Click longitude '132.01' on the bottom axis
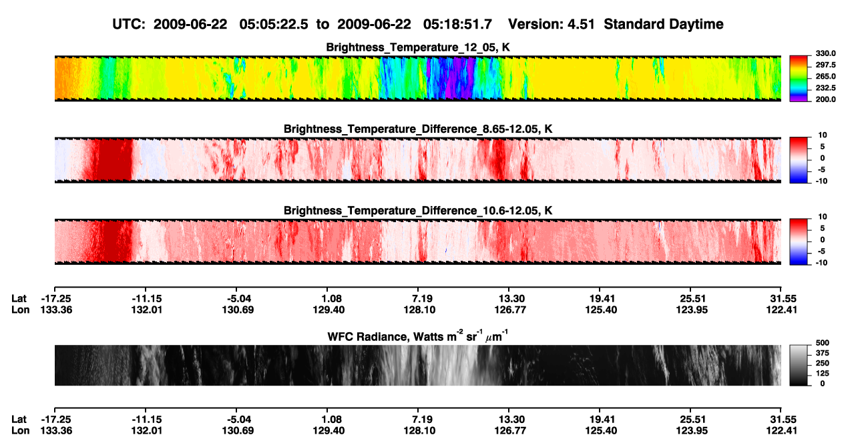Image resolution: width=868 pixels, height=445 pixels. 146,430
